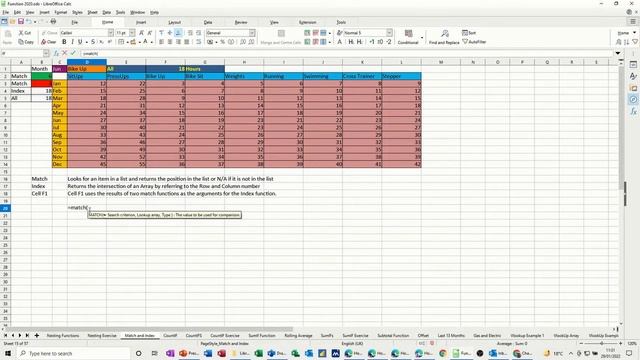This screenshot has height=360, width=640.
Task: Toggle subscript formatting
Action: (x=101, y=42)
